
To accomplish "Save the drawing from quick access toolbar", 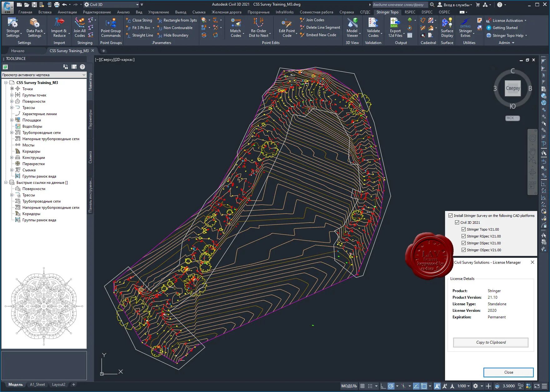I will pyautogui.click(x=34, y=5).
